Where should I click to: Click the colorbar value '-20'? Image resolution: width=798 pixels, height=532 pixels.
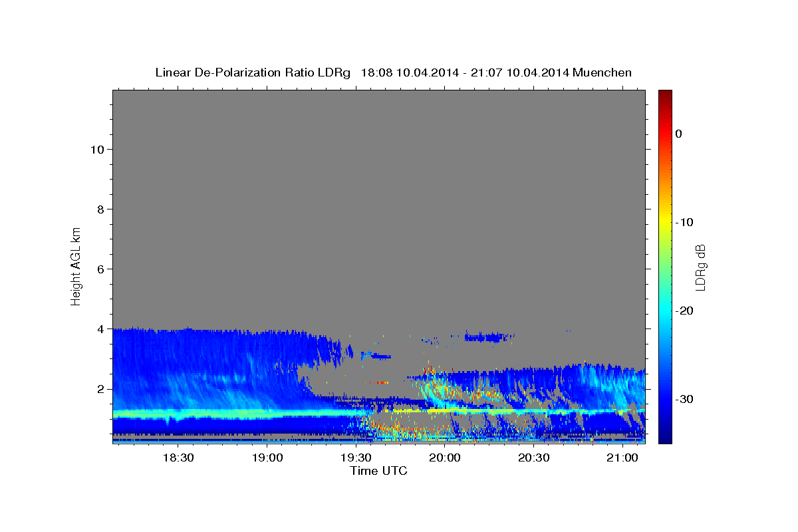(x=684, y=311)
